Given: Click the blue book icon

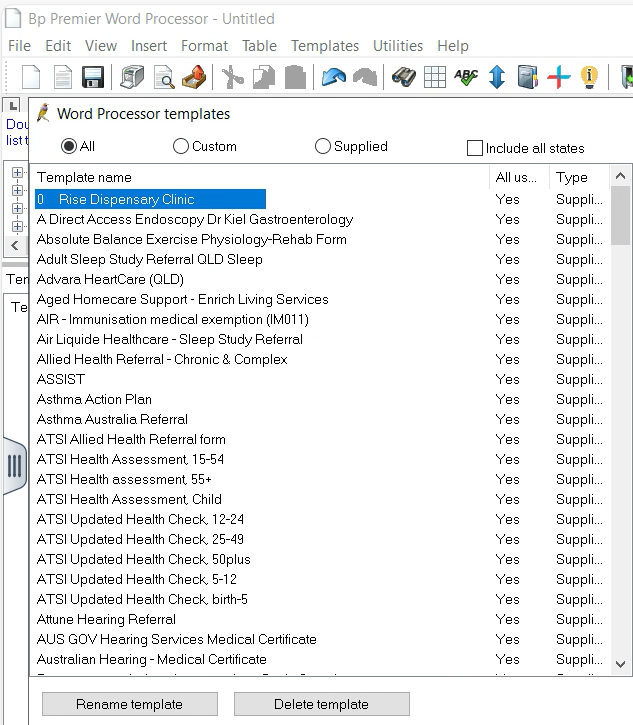Looking at the screenshot, I should [x=528, y=77].
